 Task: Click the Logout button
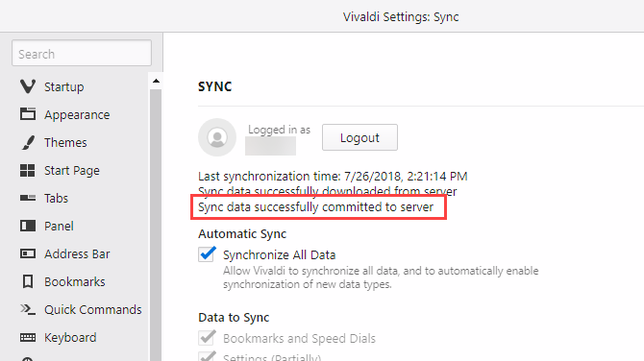359,137
